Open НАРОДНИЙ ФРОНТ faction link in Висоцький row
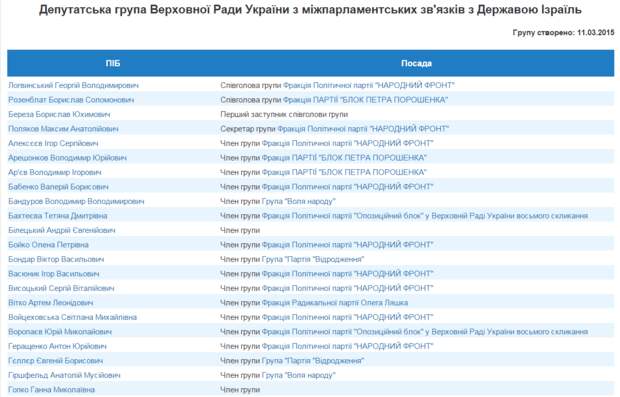 click(x=348, y=288)
